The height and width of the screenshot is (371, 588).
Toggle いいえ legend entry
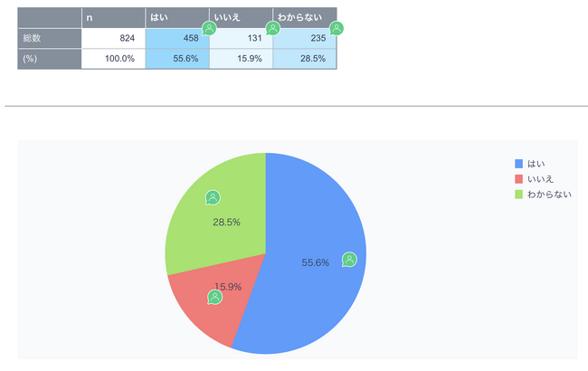534,179
